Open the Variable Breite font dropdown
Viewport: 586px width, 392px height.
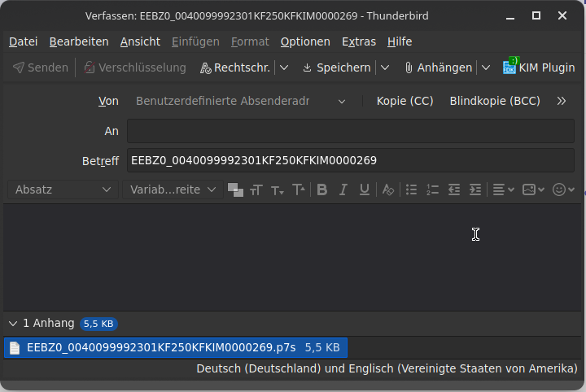pos(173,189)
